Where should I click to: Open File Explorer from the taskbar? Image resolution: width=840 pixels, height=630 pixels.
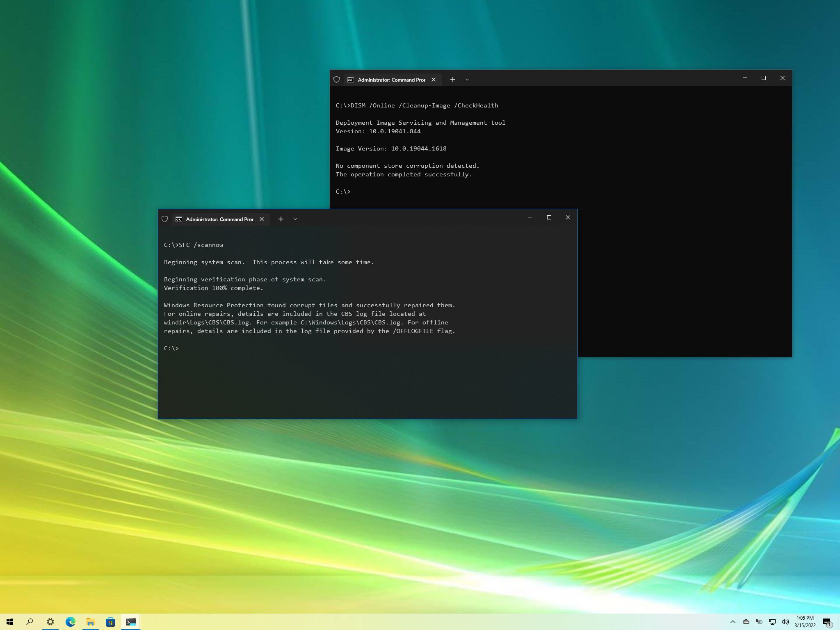[x=90, y=622]
